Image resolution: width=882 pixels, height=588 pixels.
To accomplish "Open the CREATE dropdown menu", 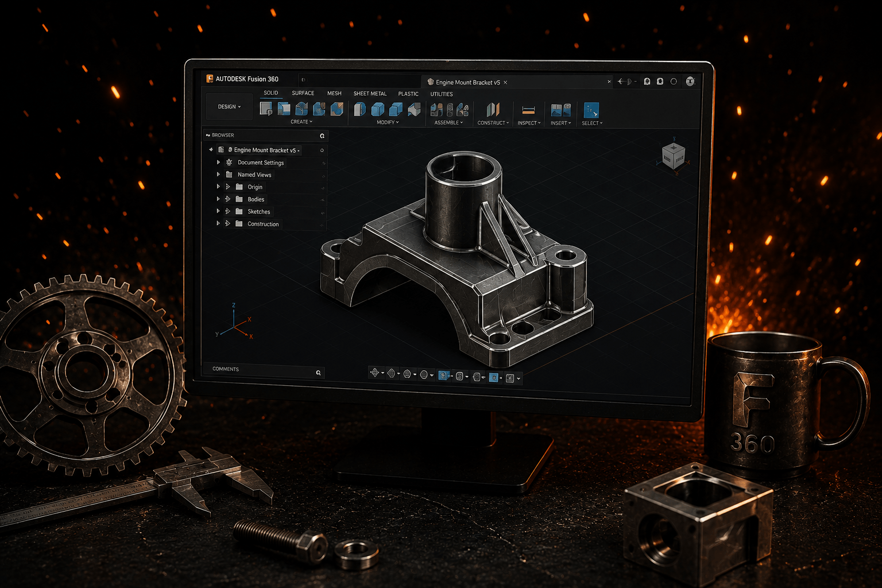I will [x=301, y=122].
